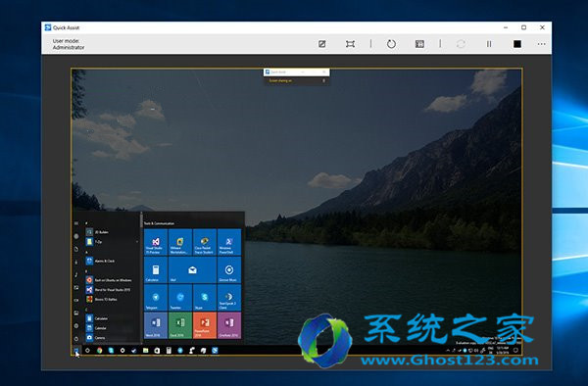Screen dimensions: 588x386
Task: End the session with the black stop button
Action: [x=517, y=44]
